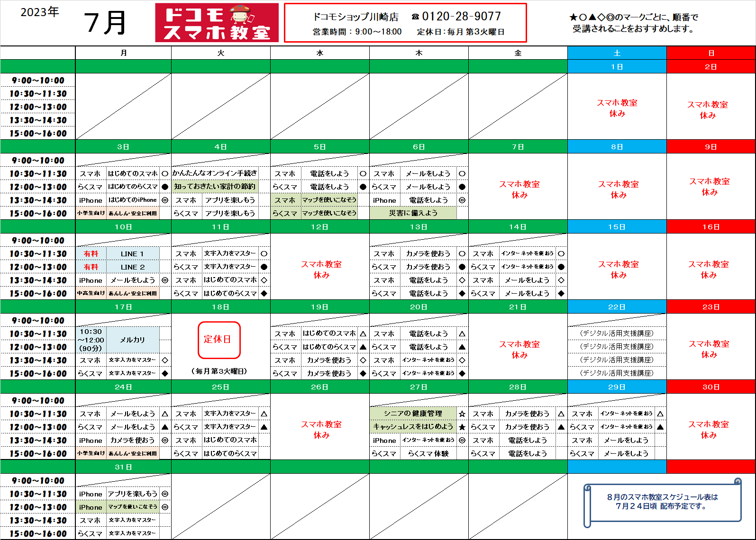Click the open triangle beside はじめてのスマホ on 19日
The image size is (756, 540).
pyautogui.click(x=363, y=333)
